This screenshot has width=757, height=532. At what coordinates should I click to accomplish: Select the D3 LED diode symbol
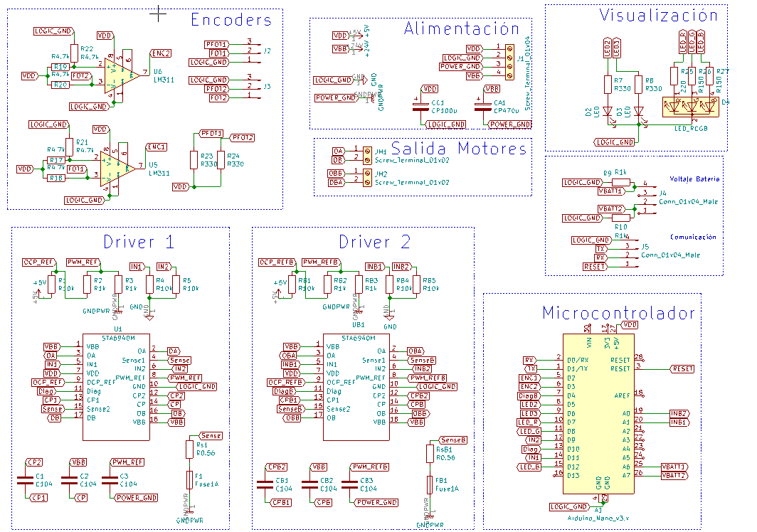[x=639, y=112]
